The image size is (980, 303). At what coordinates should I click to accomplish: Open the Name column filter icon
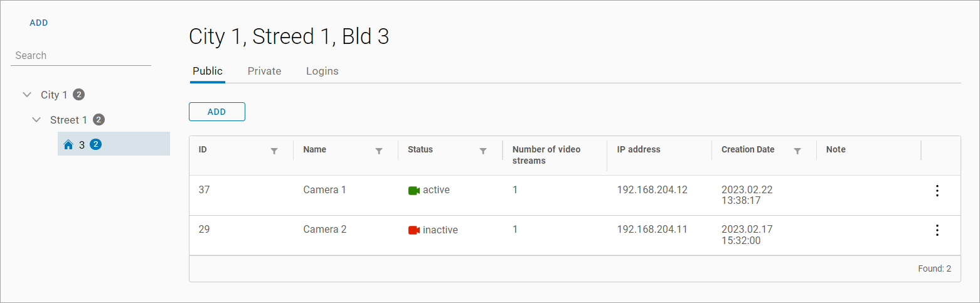coord(378,151)
